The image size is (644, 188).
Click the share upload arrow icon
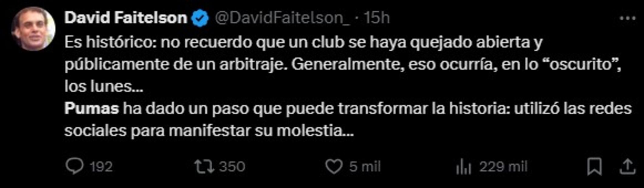(x=628, y=166)
